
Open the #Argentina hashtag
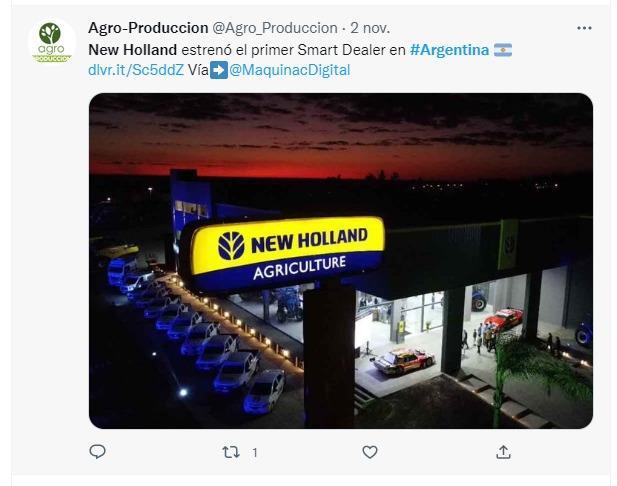click(449, 50)
